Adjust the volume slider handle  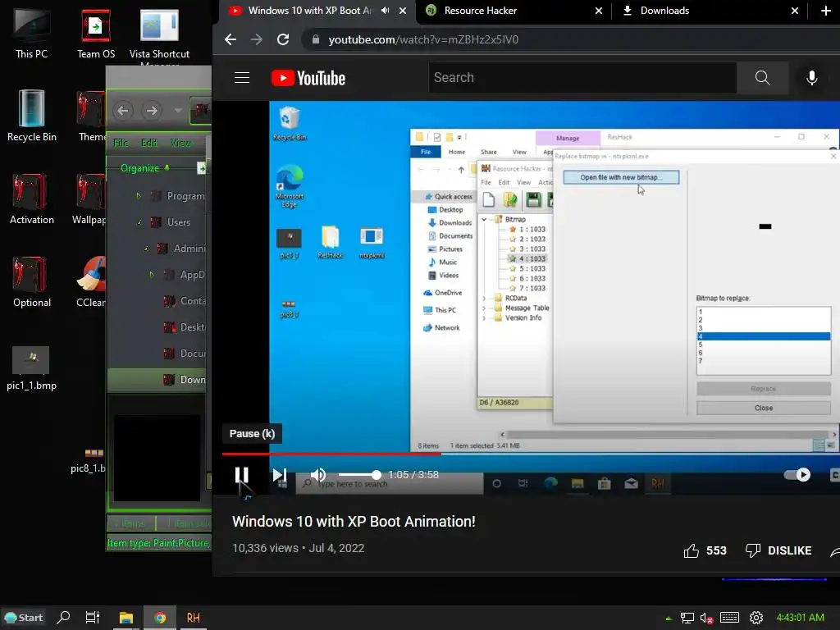(x=376, y=475)
